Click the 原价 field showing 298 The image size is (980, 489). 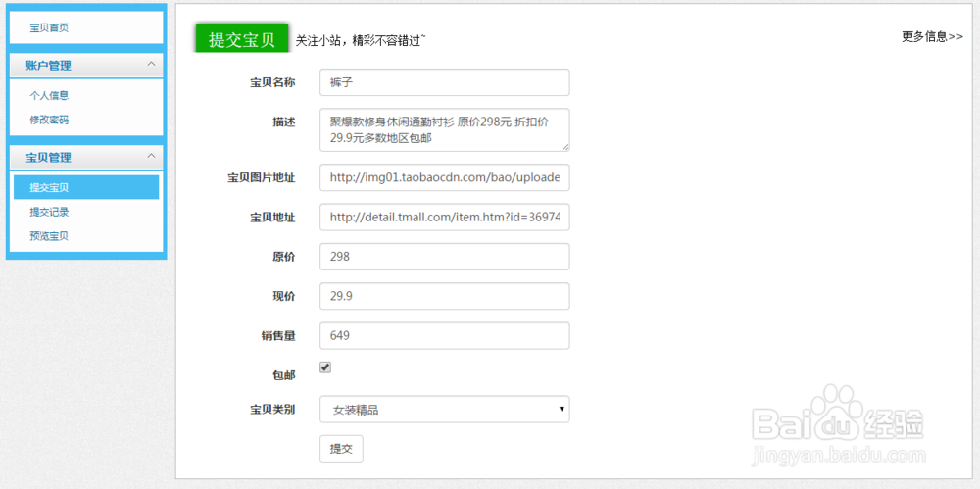(444, 257)
